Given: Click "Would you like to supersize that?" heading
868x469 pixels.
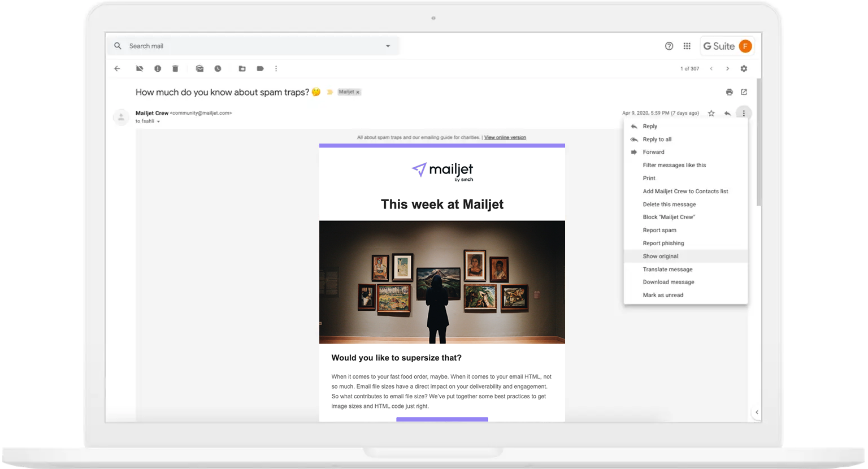Looking at the screenshot, I should (396, 358).
